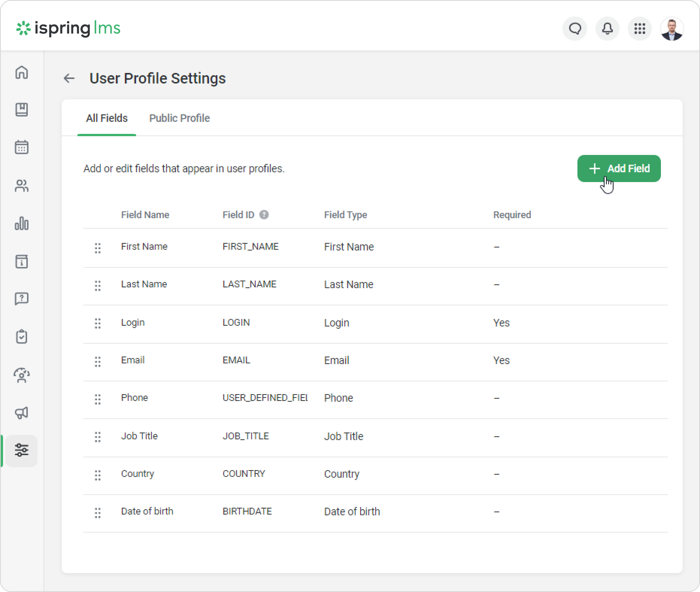The height and width of the screenshot is (592, 700).
Task: Open the calendar icon in sidebar
Action: (21, 147)
